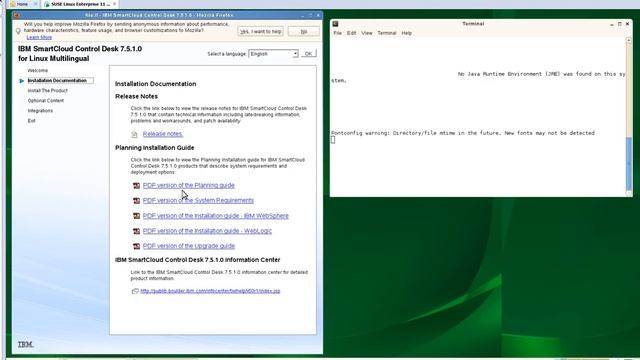
Task: Click the 'No Java Runtime Environment' terminal message
Action: pos(478,77)
